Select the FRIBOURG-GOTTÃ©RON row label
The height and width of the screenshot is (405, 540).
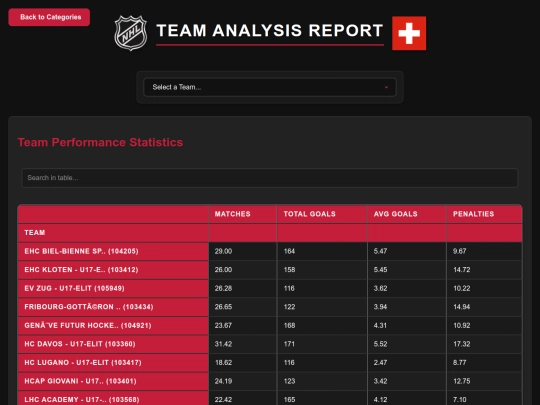tap(89, 307)
